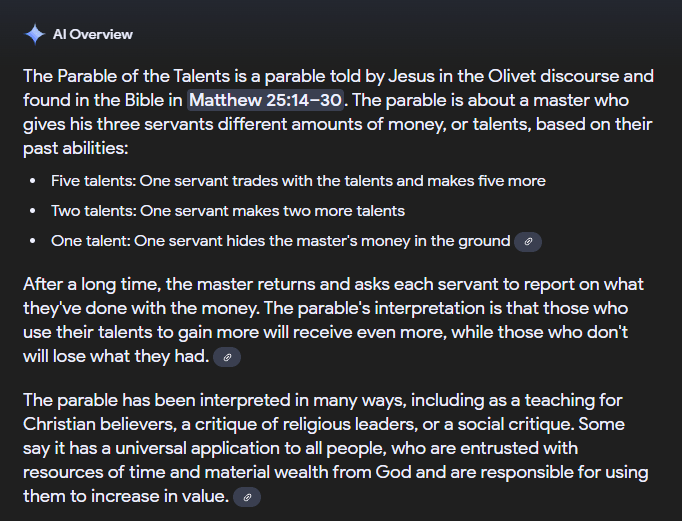This screenshot has width=682, height=521.
Task: Click the bullet dot before "Two talents"
Action: tap(33, 211)
